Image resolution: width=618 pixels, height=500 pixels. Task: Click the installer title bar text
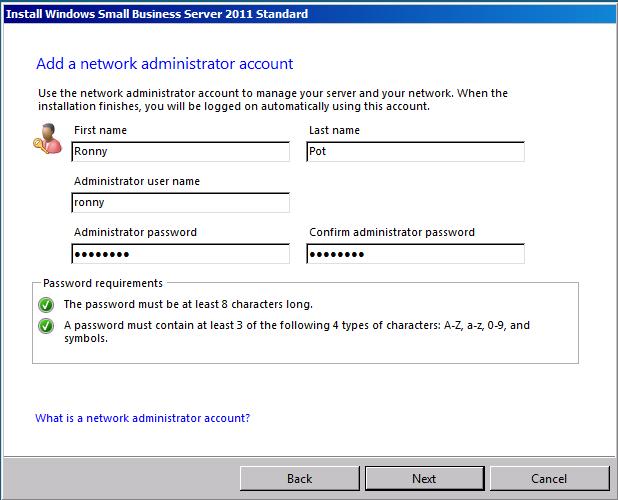pos(157,14)
